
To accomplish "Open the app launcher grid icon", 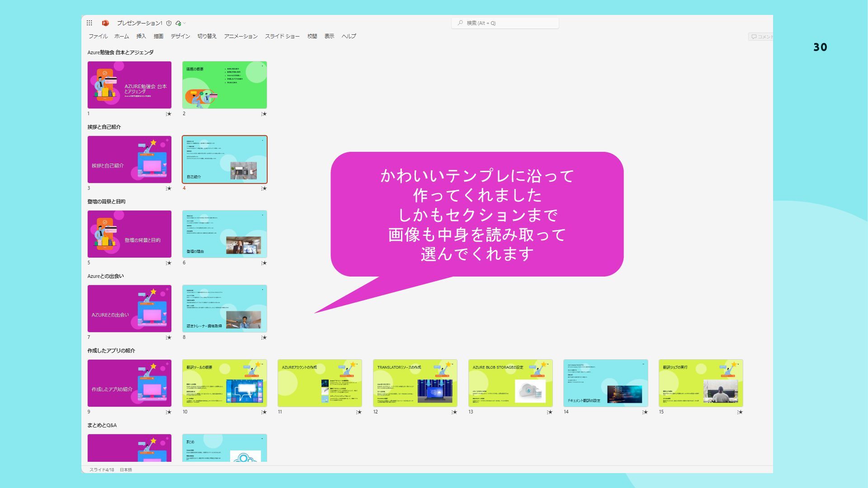I will click(x=90, y=23).
